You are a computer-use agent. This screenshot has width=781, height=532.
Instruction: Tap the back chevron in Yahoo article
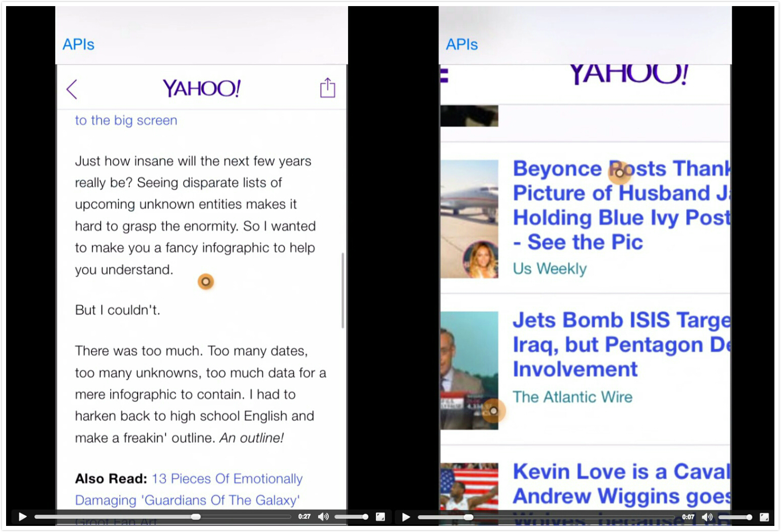(x=72, y=89)
